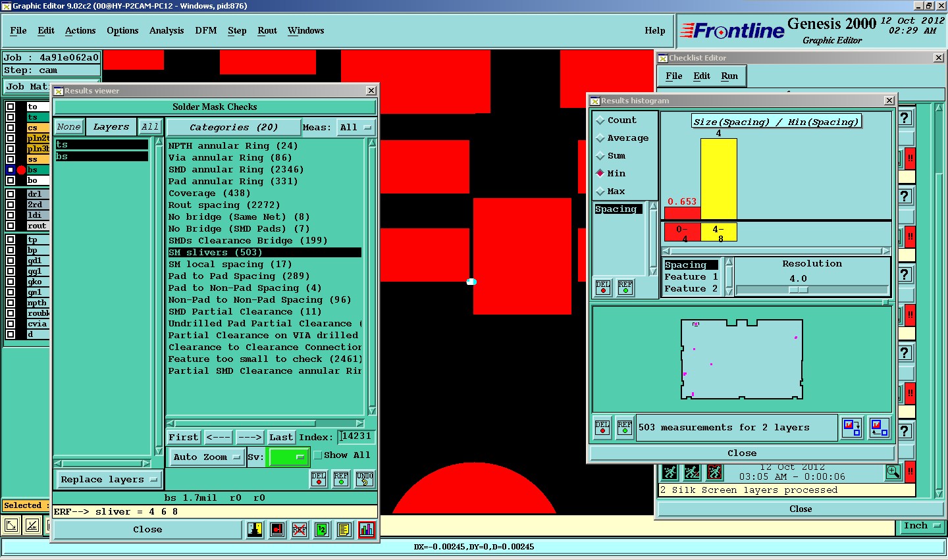The width and height of the screenshot is (948, 560).
Task: Click the None button in Results viewer
Action: (x=68, y=127)
